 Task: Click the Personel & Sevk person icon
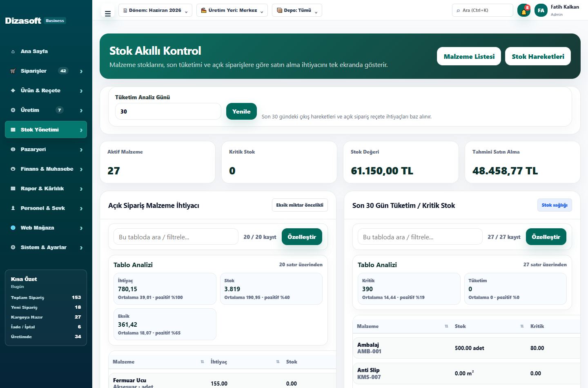point(13,208)
